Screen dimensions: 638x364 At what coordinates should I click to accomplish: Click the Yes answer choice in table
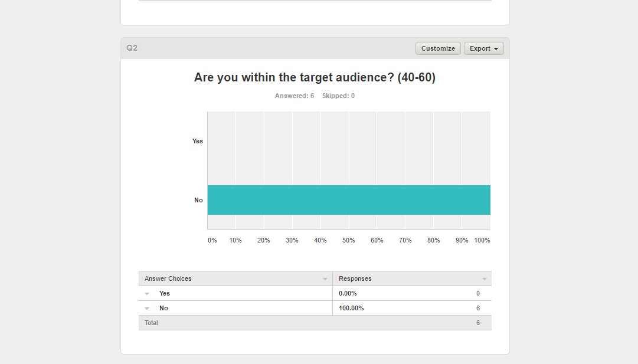pos(165,293)
